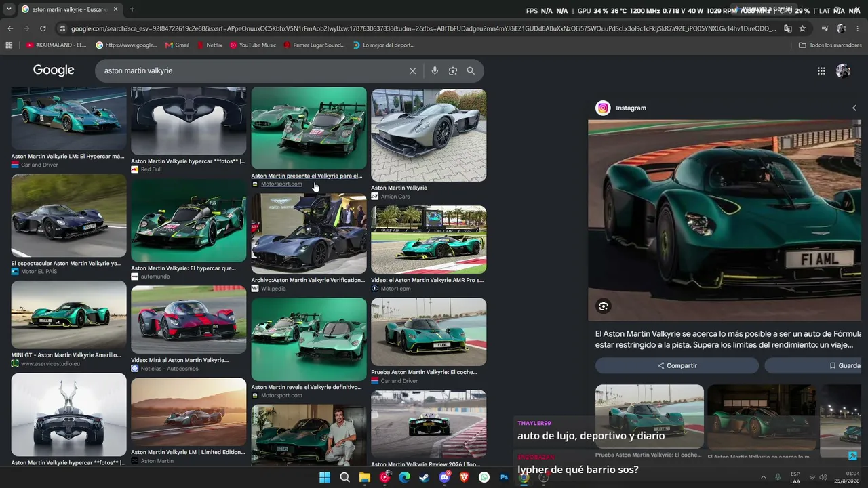The image size is (868, 488).
Task: Open the Google account profile picture
Action: coord(844,71)
